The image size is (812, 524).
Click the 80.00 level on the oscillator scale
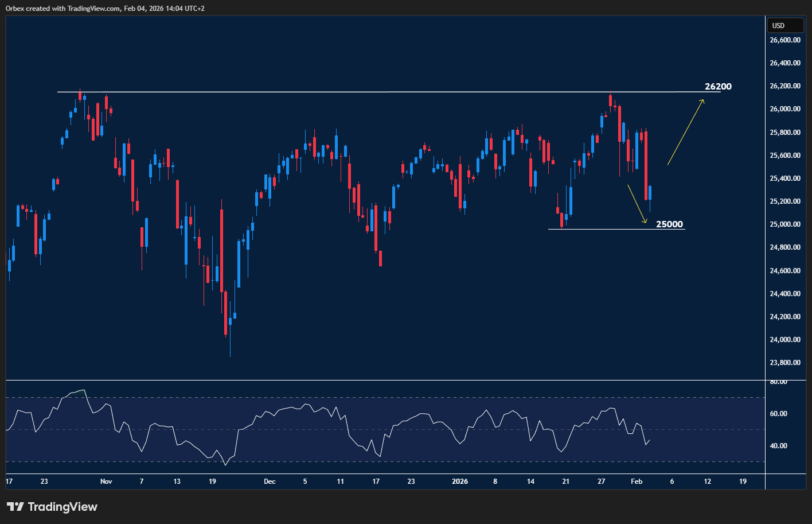(x=779, y=382)
